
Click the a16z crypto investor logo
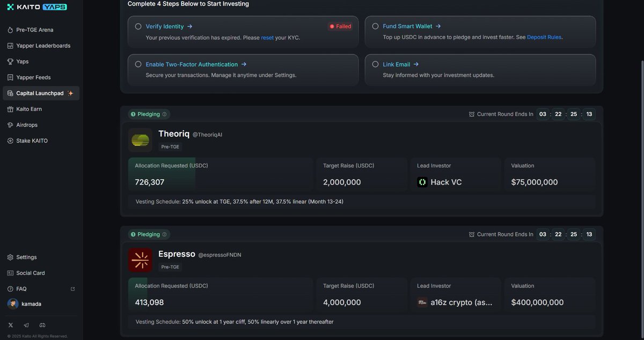coord(422,302)
